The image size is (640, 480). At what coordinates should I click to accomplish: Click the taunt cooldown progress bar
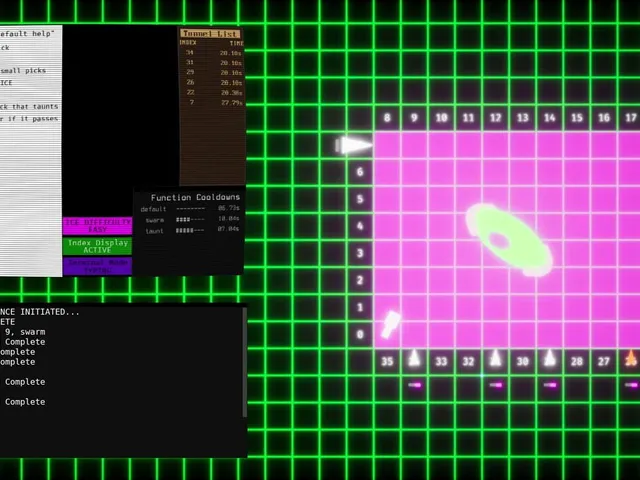(x=190, y=231)
